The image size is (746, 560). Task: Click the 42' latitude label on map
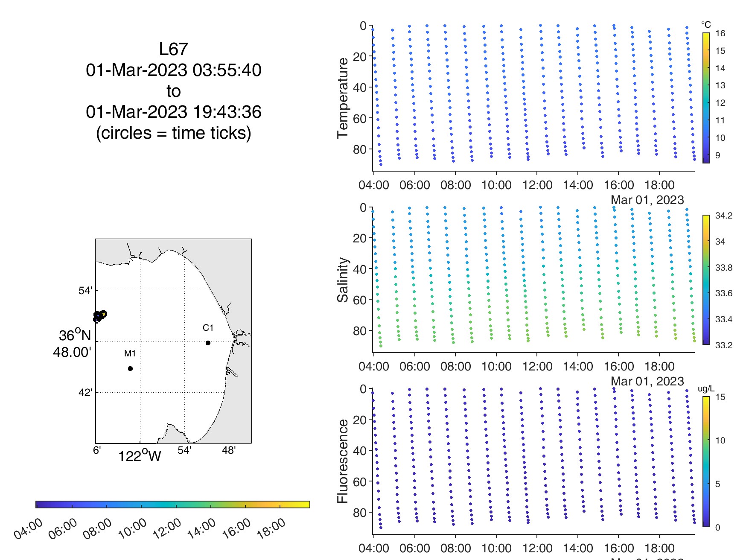coord(85,392)
